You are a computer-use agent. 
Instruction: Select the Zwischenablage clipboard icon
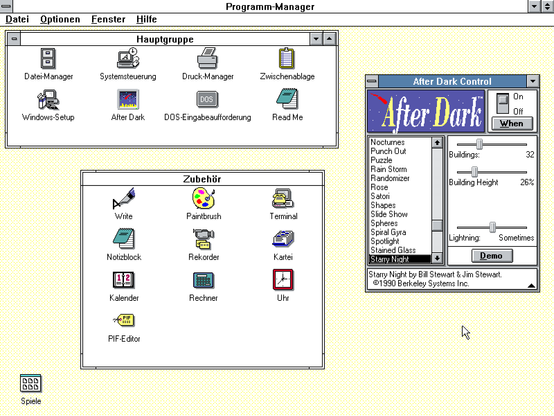coord(287,58)
